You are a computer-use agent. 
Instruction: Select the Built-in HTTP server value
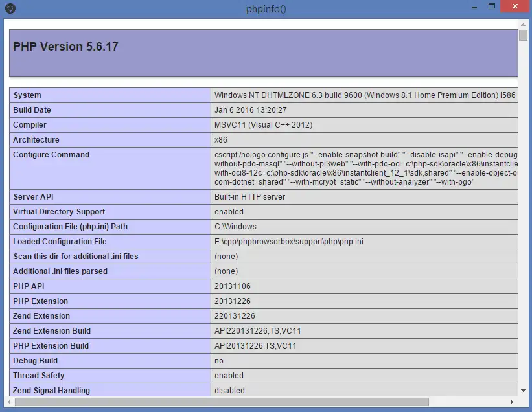pos(249,197)
